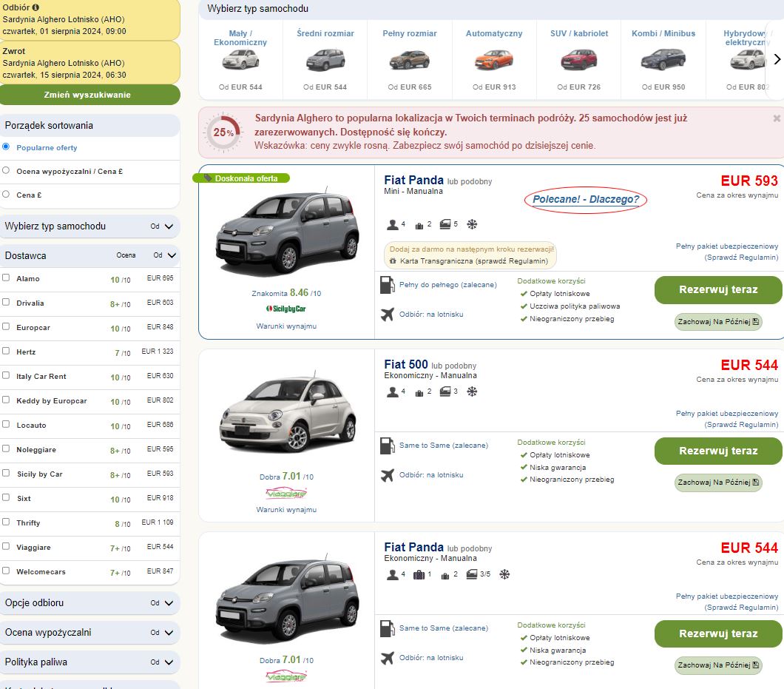The image size is (784, 689).
Task: Select Automatyczny car type tab
Action: (494, 59)
